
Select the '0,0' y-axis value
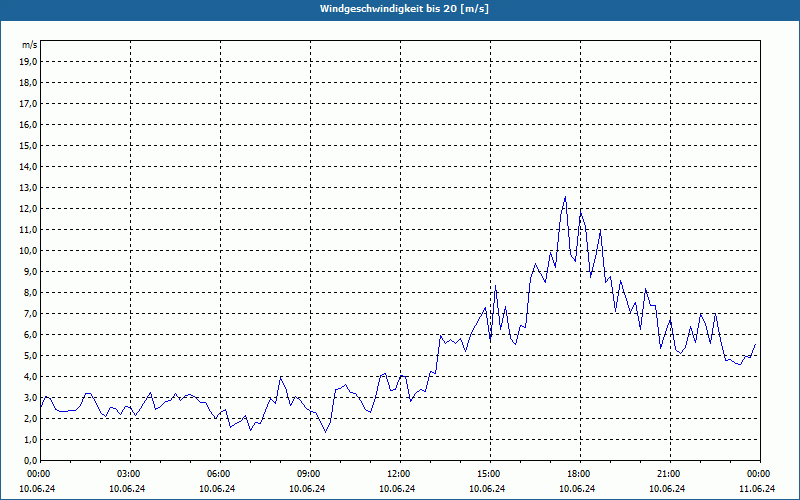point(31,460)
